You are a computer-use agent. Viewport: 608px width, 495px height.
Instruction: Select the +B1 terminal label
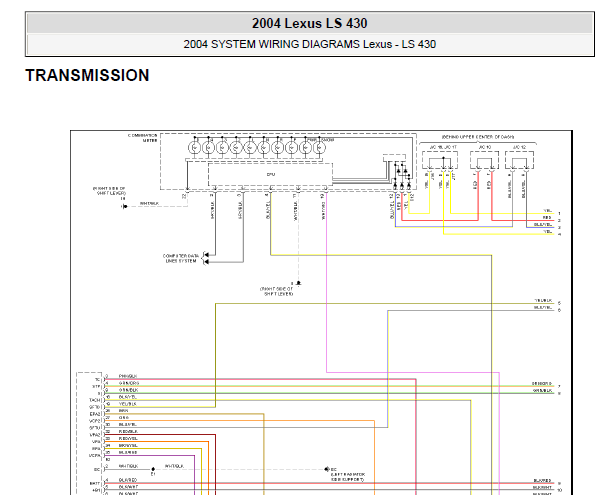97,490
